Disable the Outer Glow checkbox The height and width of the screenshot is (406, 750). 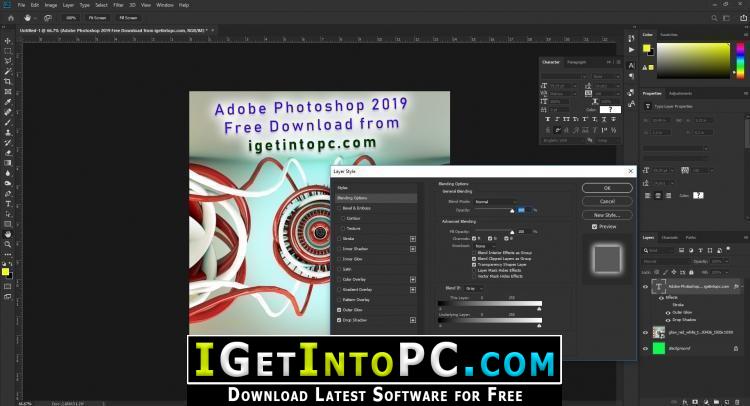pyautogui.click(x=339, y=310)
